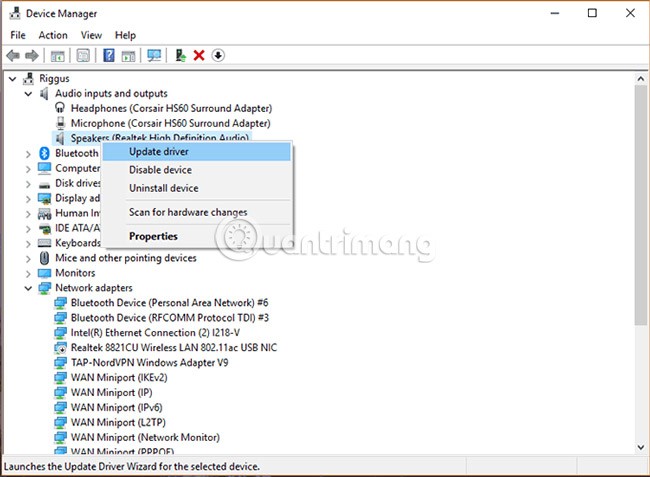Collapse the Audio inputs and outputs node
650x477 pixels.
[x=28, y=93]
